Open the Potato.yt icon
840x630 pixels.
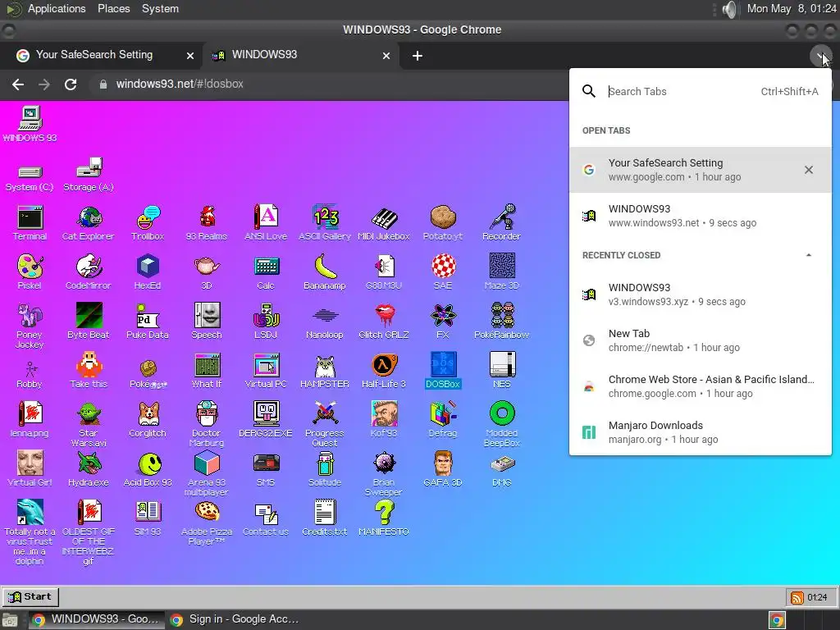pos(442,223)
